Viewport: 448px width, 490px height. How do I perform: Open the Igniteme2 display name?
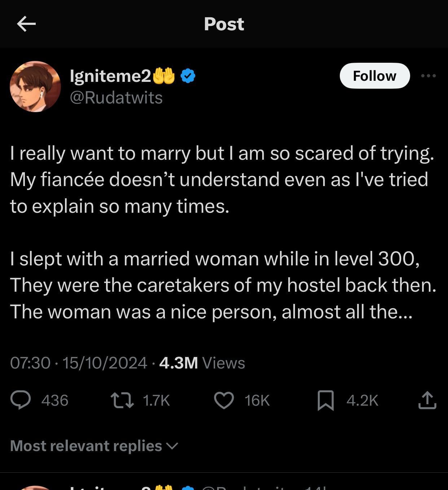coord(110,76)
